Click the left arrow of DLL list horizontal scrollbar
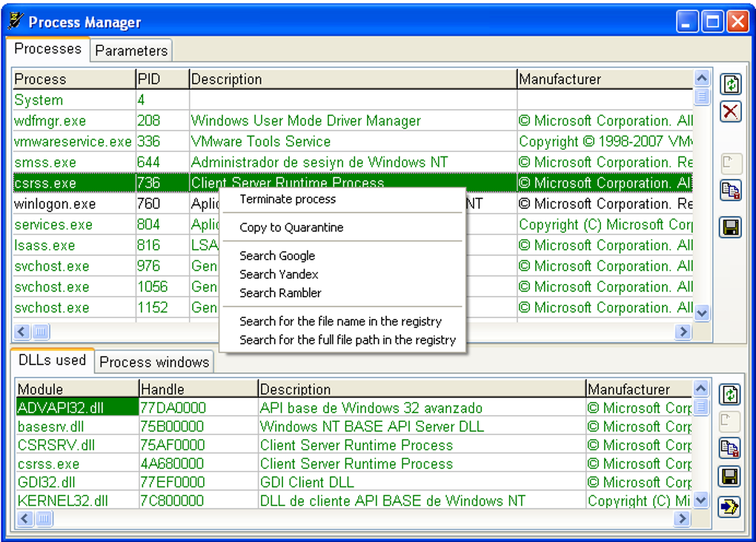This screenshot has height=542, width=756. [24, 519]
